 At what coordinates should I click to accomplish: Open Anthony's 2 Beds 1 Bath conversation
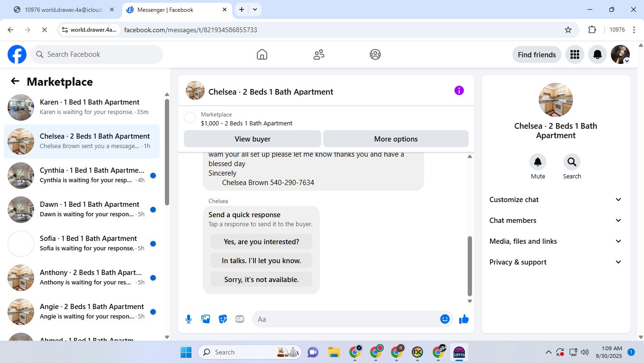(x=82, y=278)
